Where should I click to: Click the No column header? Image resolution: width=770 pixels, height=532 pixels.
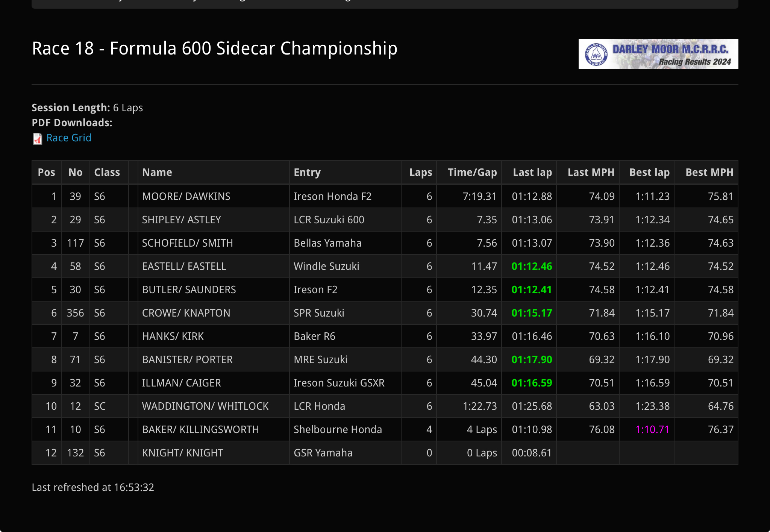coord(76,172)
